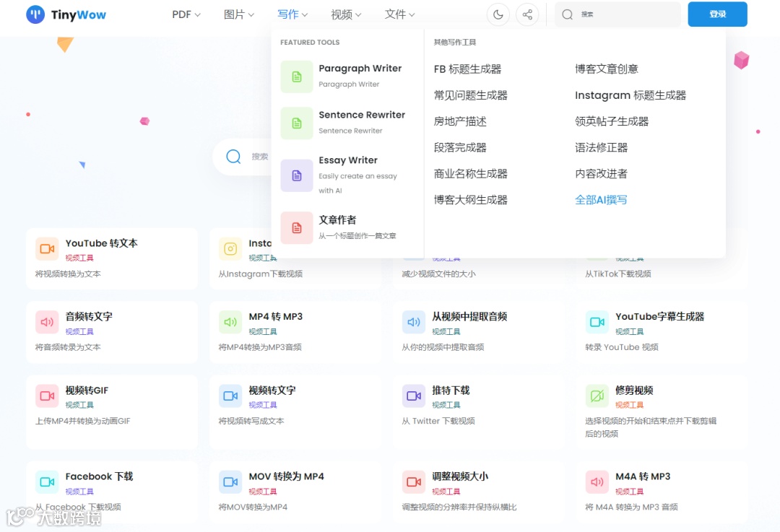The width and height of the screenshot is (780, 532).
Task: Open 段落完成器 writing tool
Action: (460, 148)
